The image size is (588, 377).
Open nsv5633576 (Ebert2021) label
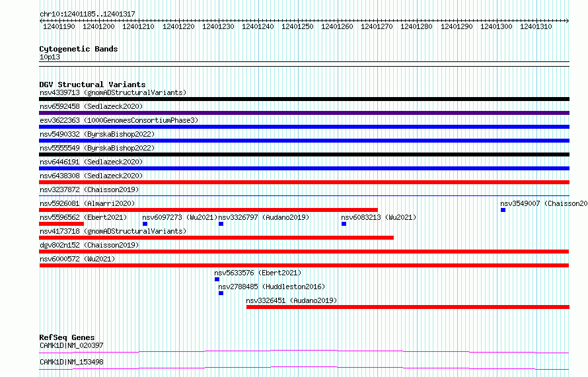click(x=258, y=273)
